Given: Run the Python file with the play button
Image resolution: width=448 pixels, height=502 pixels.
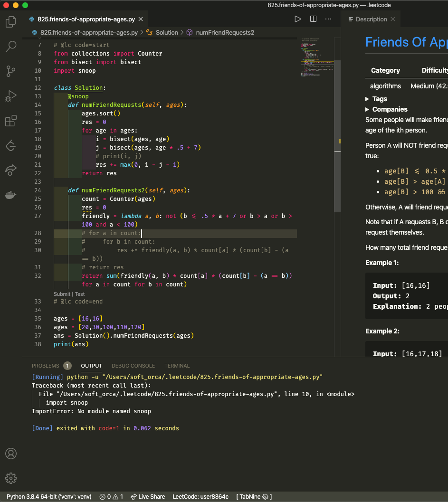Looking at the screenshot, I should 298,19.
